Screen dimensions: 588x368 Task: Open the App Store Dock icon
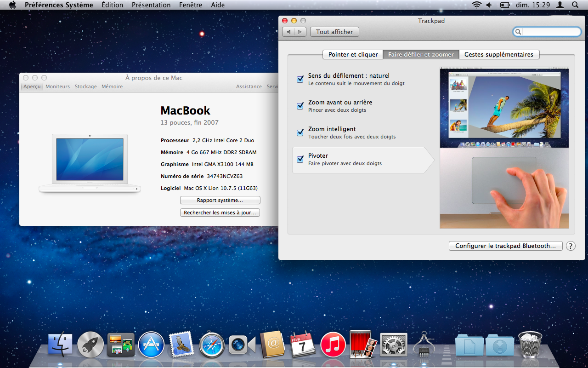pos(151,345)
